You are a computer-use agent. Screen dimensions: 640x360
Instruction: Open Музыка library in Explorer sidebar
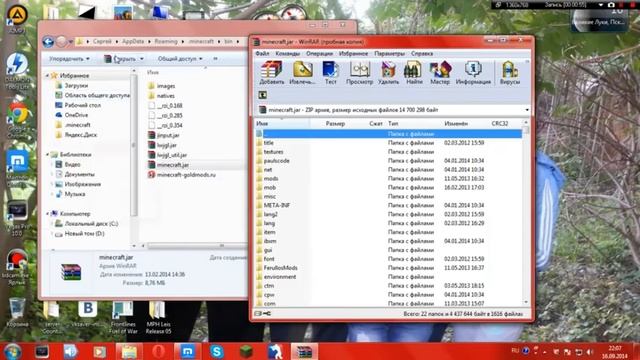pyautogui.click(x=75, y=194)
